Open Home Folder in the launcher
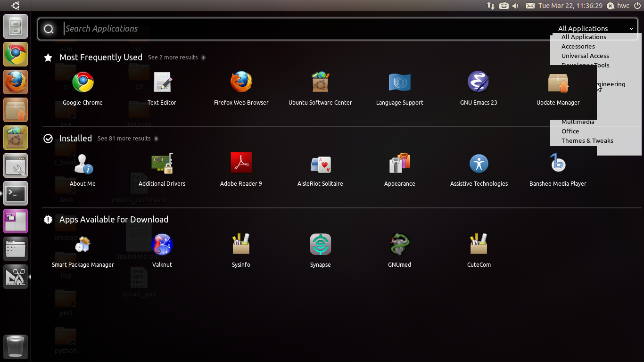The width and height of the screenshot is (644, 362). (16, 26)
